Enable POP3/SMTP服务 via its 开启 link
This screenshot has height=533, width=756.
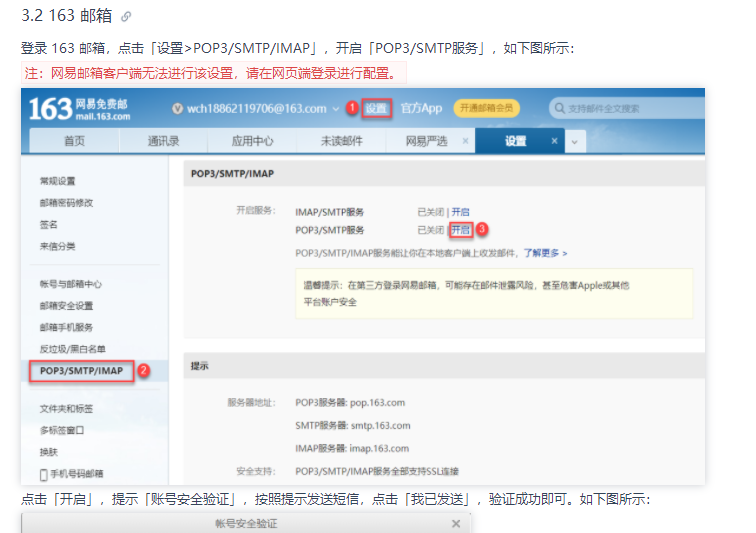point(460,230)
